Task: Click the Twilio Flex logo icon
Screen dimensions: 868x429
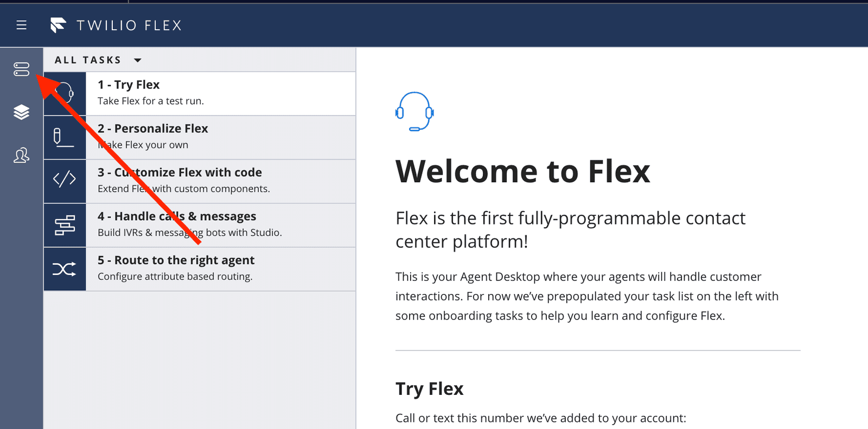Action: [58, 25]
